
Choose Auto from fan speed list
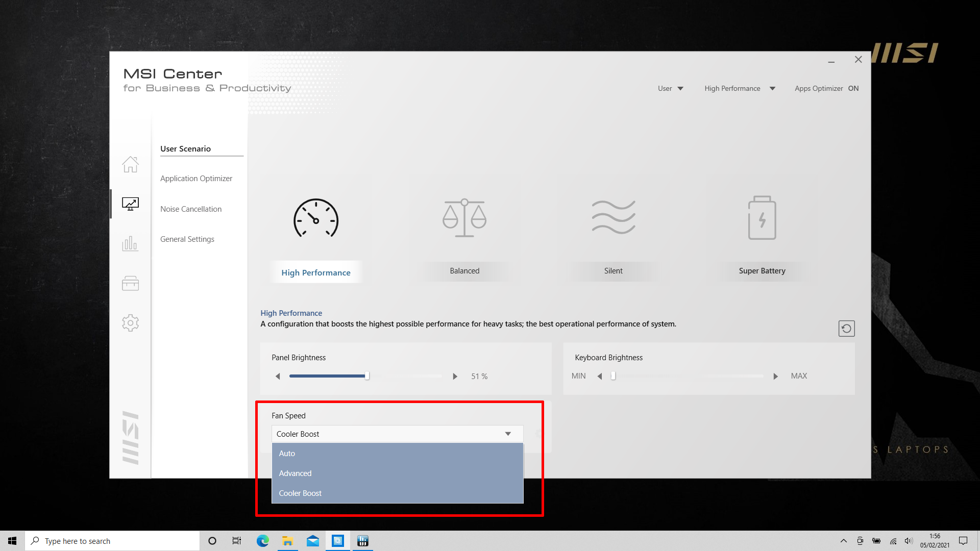pyautogui.click(x=287, y=454)
